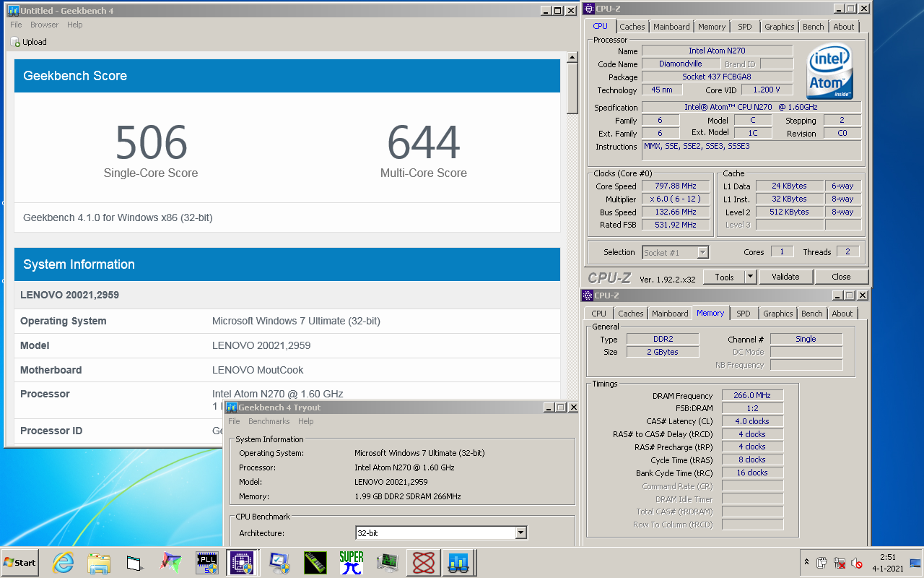Open Memory tab in top CPU-Z window
Viewport: 924px width, 578px height.
tap(712, 27)
